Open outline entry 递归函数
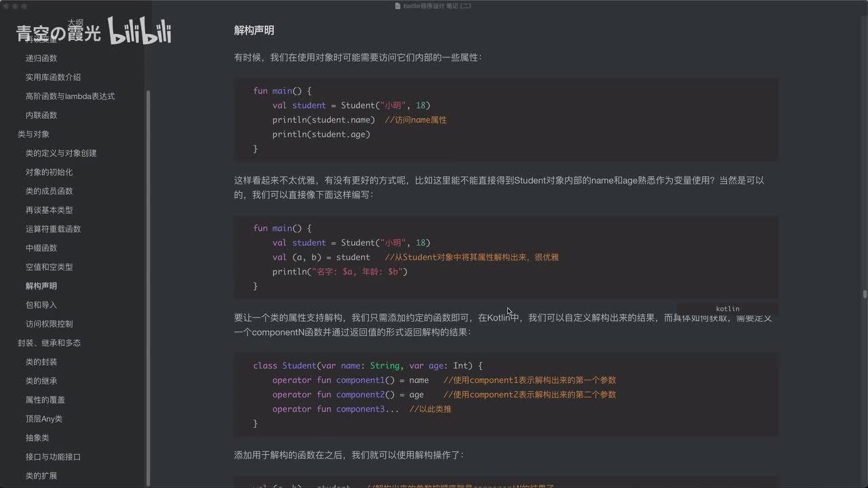 [x=41, y=58]
